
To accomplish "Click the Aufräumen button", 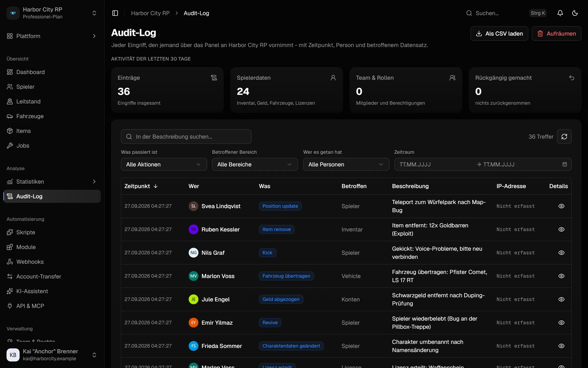I will point(556,34).
